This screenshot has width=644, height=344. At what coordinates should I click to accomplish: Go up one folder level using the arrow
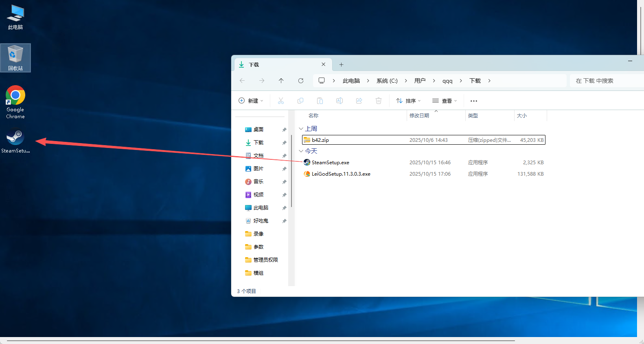click(x=281, y=81)
